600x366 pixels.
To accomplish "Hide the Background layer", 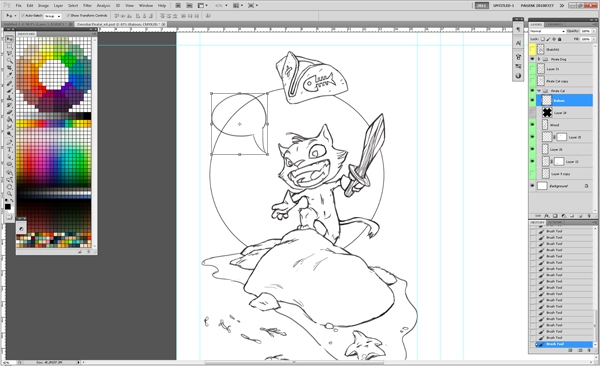I will [532, 186].
